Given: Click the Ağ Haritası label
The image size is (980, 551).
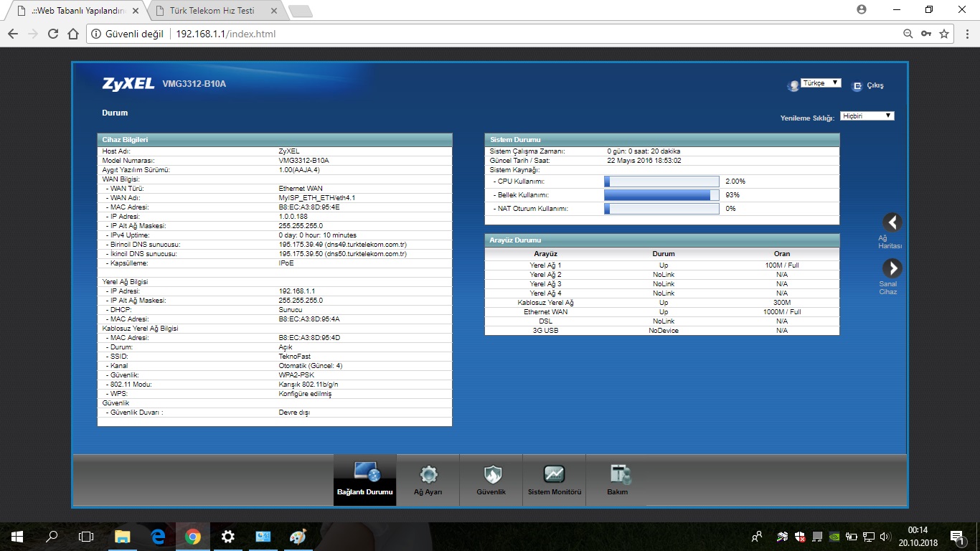Looking at the screenshot, I should [890, 242].
